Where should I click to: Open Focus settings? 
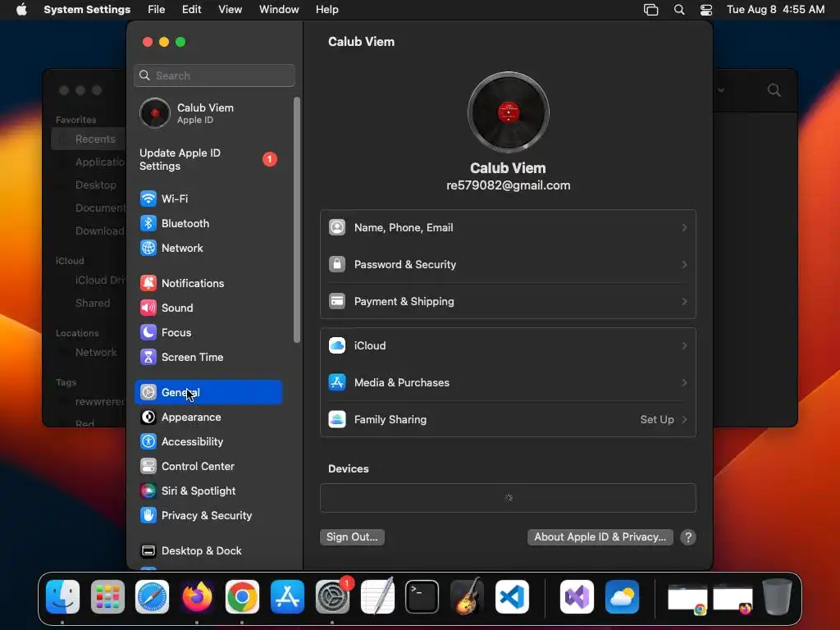(208, 333)
